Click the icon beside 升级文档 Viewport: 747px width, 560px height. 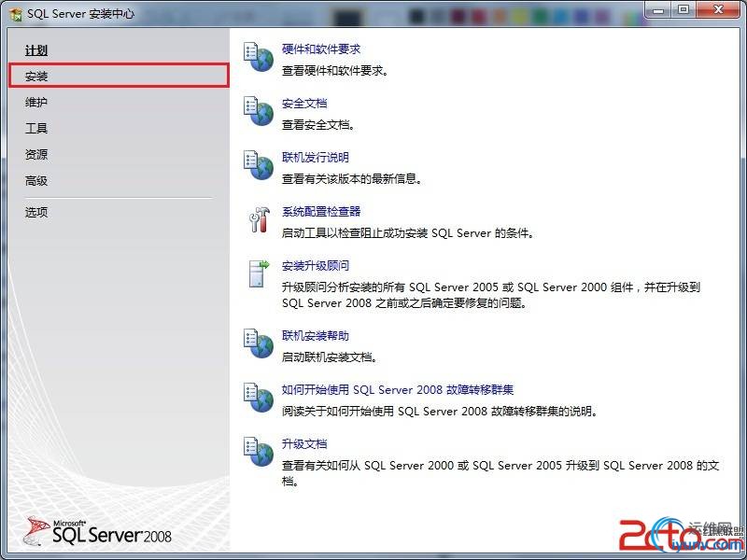coord(259,452)
